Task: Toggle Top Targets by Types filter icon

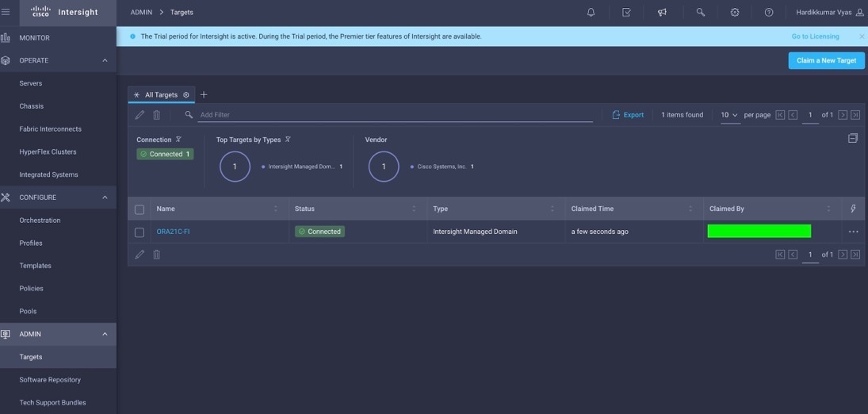Action: pos(288,140)
